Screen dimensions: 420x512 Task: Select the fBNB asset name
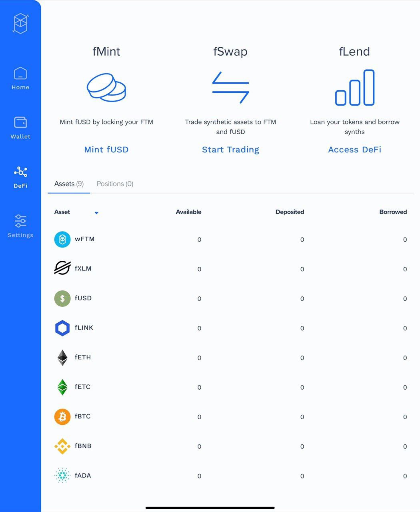click(x=83, y=446)
